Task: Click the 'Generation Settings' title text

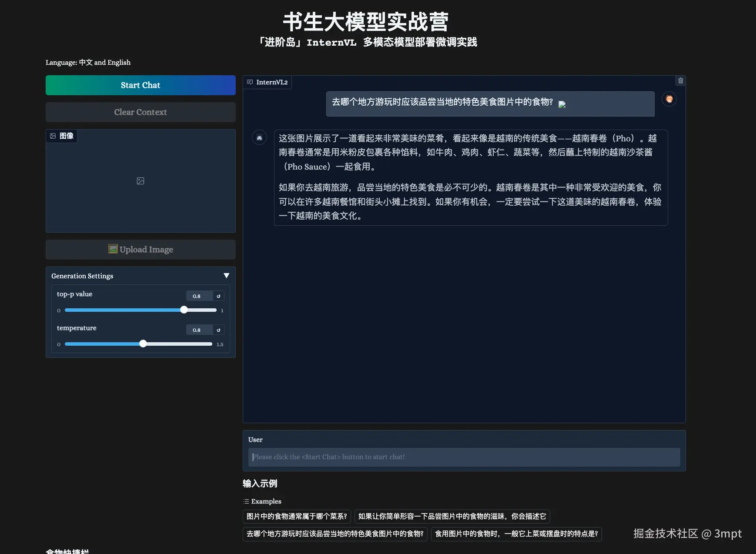Action: click(x=82, y=276)
